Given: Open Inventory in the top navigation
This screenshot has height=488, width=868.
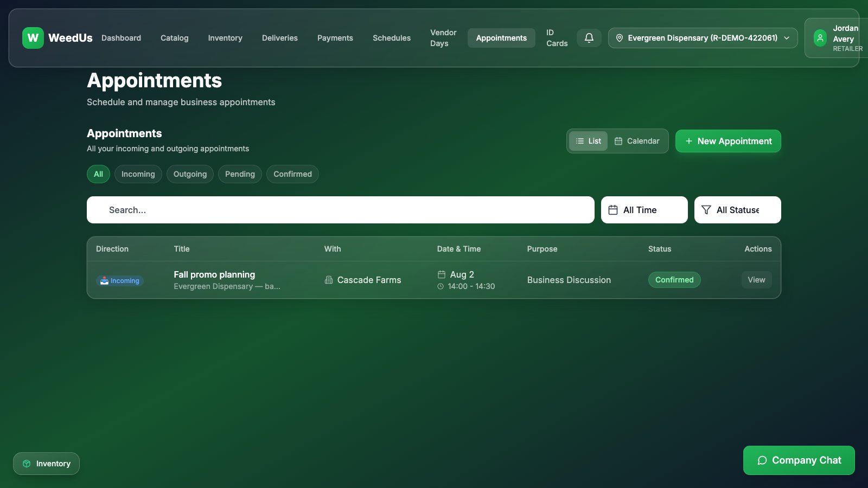Looking at the screenshot, I should pyautogui.click(x=225, y=38).
